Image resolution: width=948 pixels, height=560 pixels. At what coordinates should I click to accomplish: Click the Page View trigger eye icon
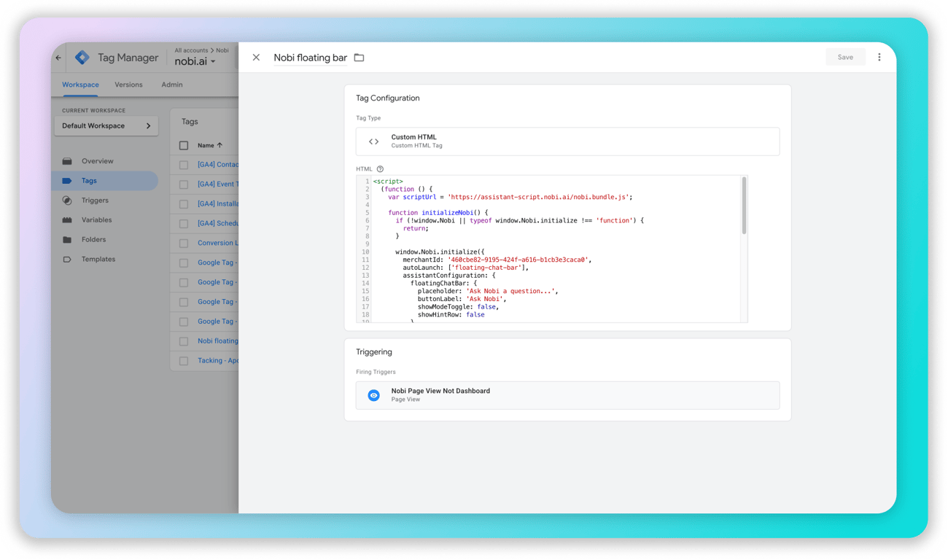373,395
